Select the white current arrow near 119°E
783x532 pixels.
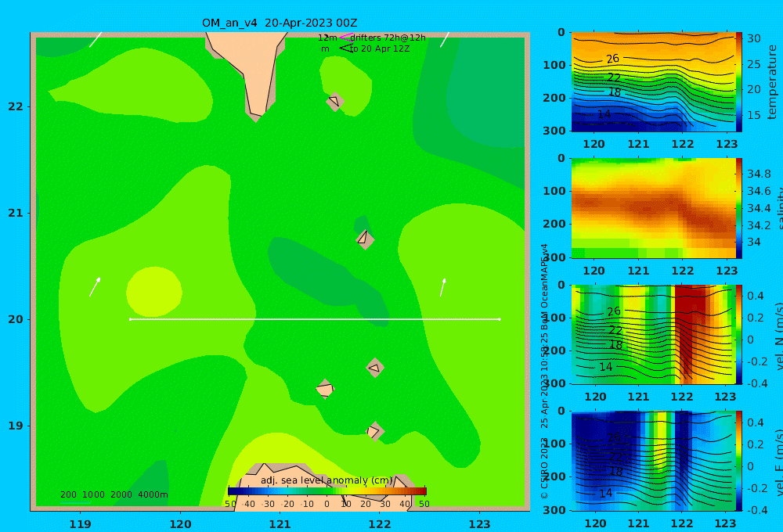[95, 287]
